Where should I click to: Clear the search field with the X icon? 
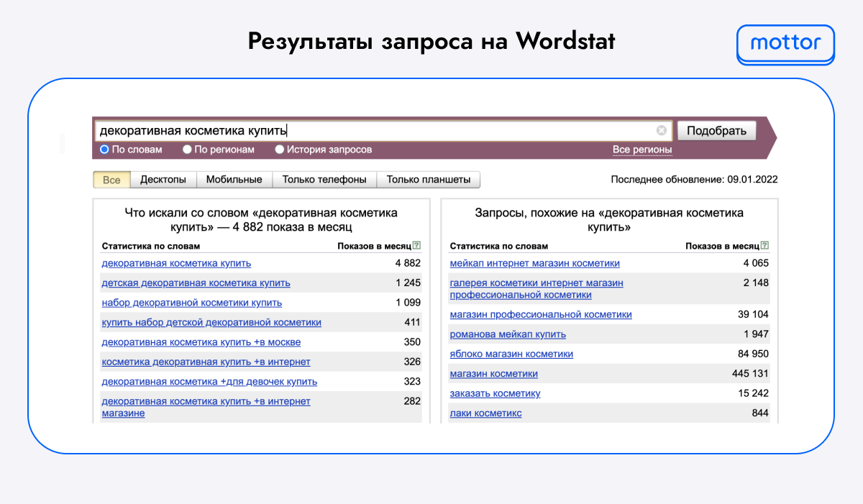pos(662,131)
